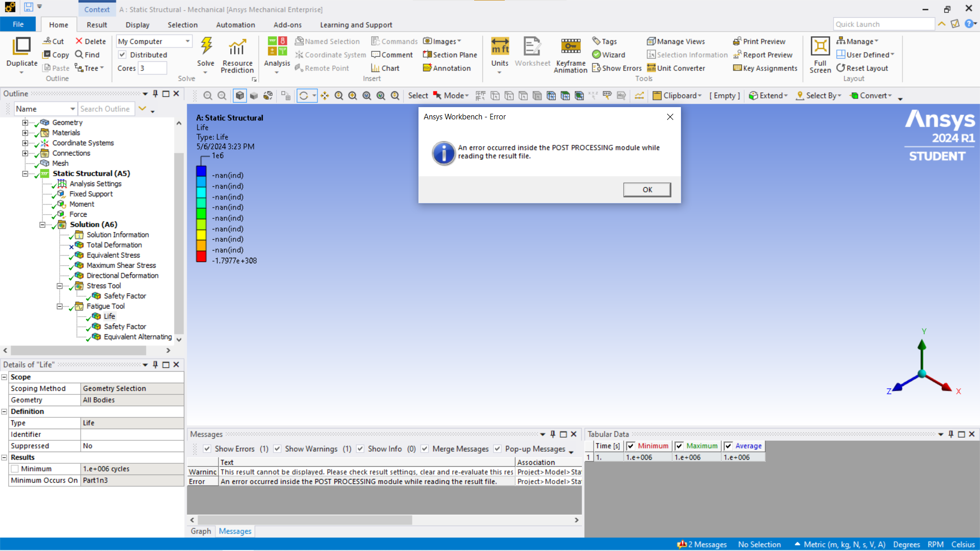980x551 pixels.
Task: Switch to the Graph tab
Action: pyautogui.click(x=201, y=531)
